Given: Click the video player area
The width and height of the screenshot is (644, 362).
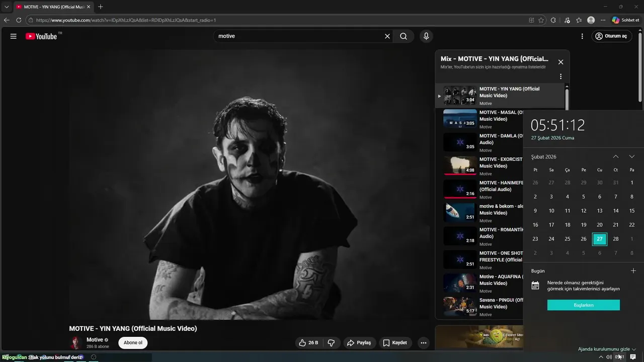Looking at the screenshot, I should pyautogui.click(x=249, y=184).
